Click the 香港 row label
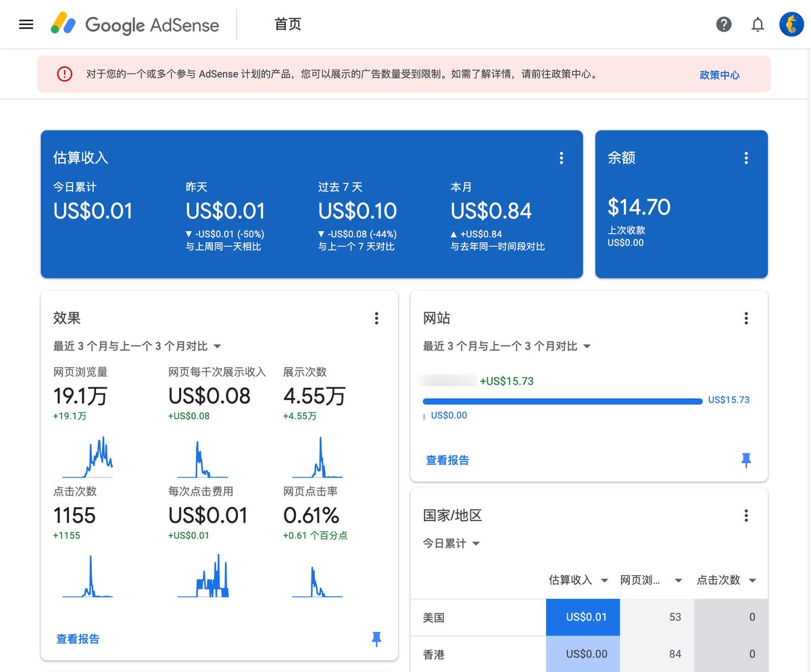Image resolution: width=811 pixels, height=672 pixels. click(x=434, y=654)
